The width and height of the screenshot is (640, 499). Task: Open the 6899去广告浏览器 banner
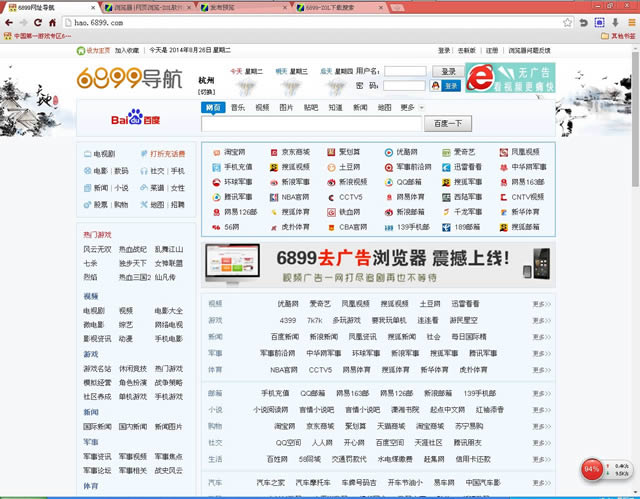tap(378, 265)
